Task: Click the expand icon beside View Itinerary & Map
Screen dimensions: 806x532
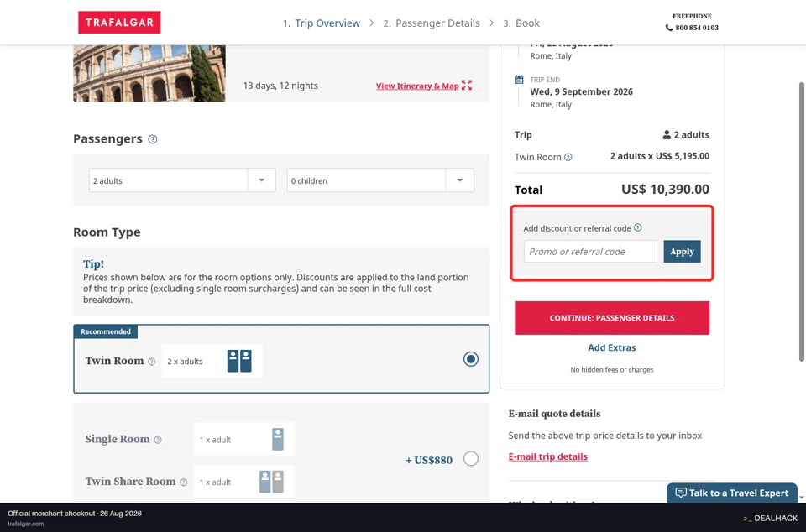Action: click(467, 86)
